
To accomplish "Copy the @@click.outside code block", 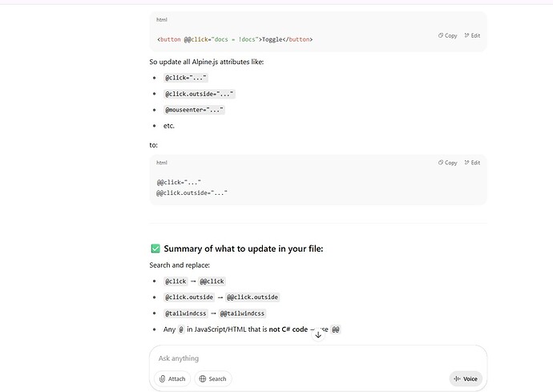I will pos(447,163).
